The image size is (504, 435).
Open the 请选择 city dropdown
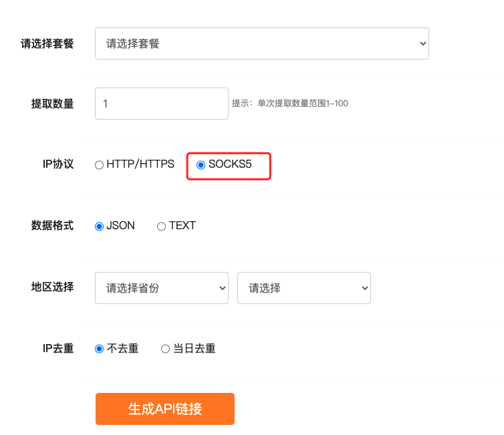tap(303, 288)
